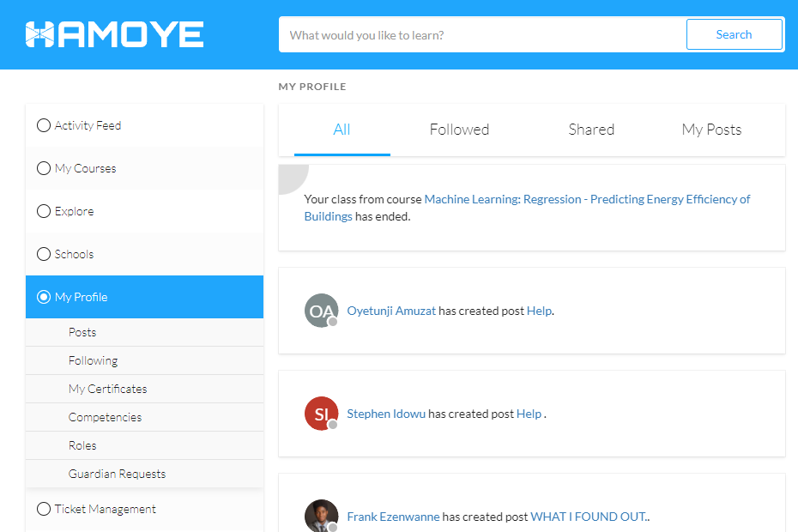Open the Help post by Stephen Idowu

pos(529,414)
